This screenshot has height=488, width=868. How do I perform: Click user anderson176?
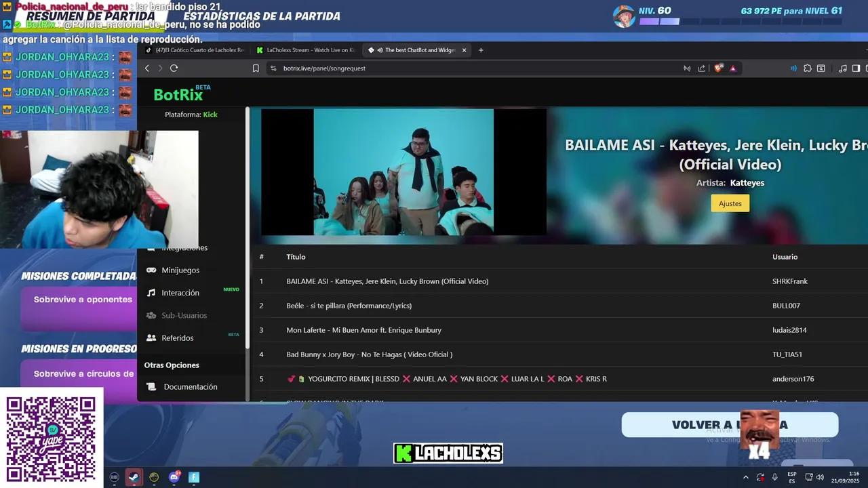point(793,379)
